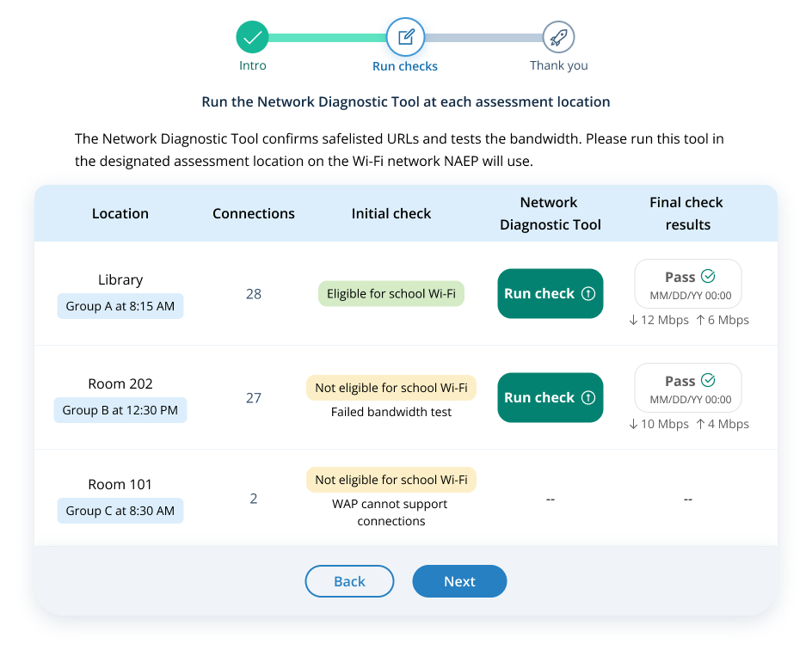Screen dimensions: 812x650
Task: Click the Pass checkmark icon for Library
Action: [709, 276]
